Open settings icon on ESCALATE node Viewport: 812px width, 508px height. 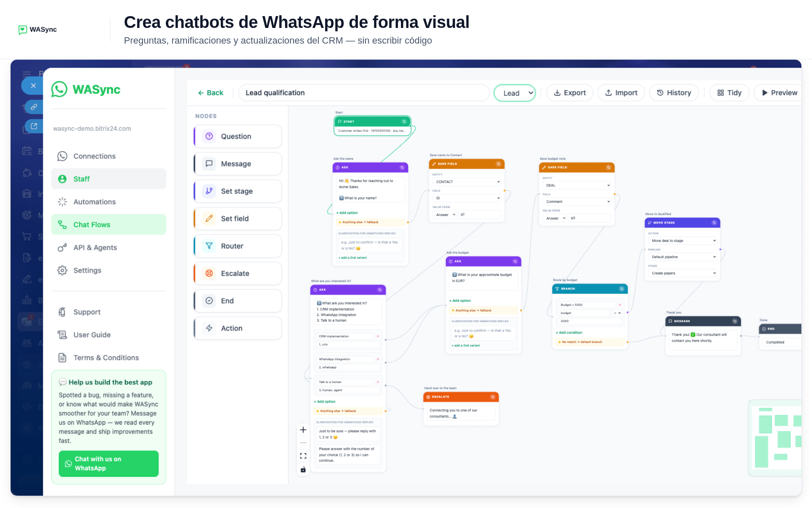(493, 397)
